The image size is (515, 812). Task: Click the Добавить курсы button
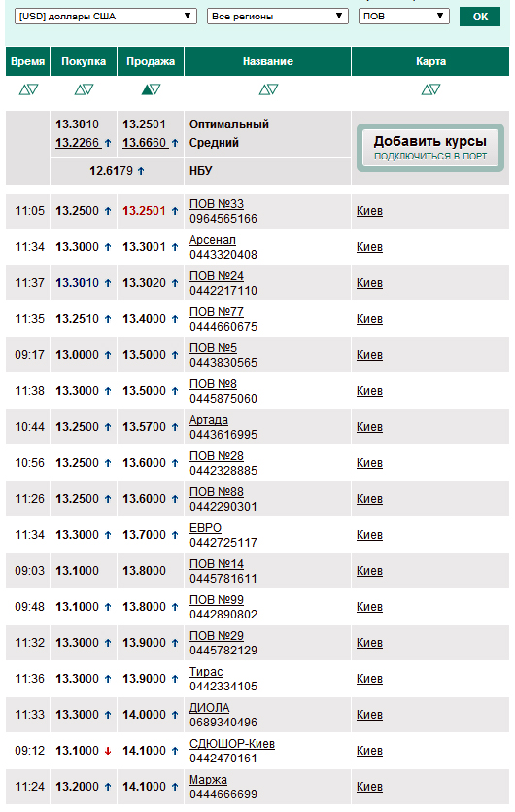pos(430,148)
